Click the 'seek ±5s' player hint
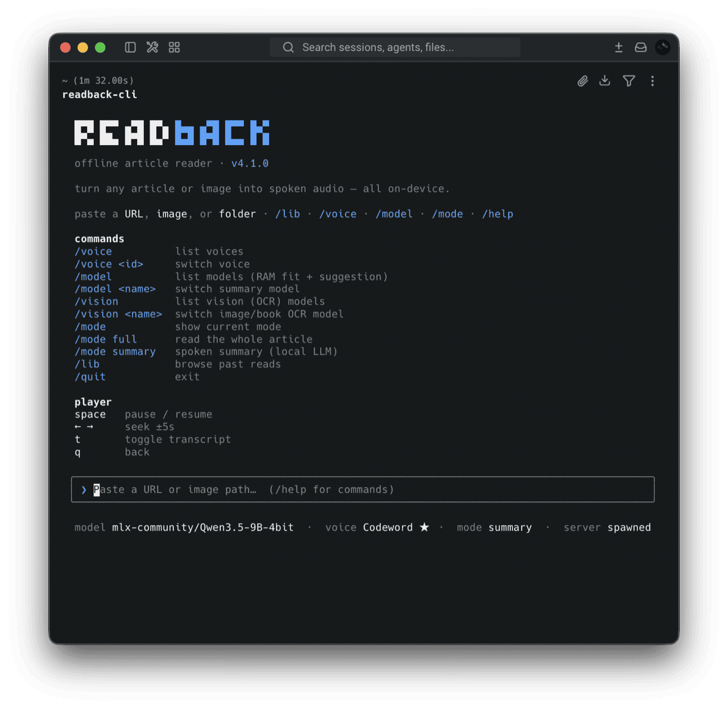This screenshot has height=709, width=728. (x=150, y=427)
